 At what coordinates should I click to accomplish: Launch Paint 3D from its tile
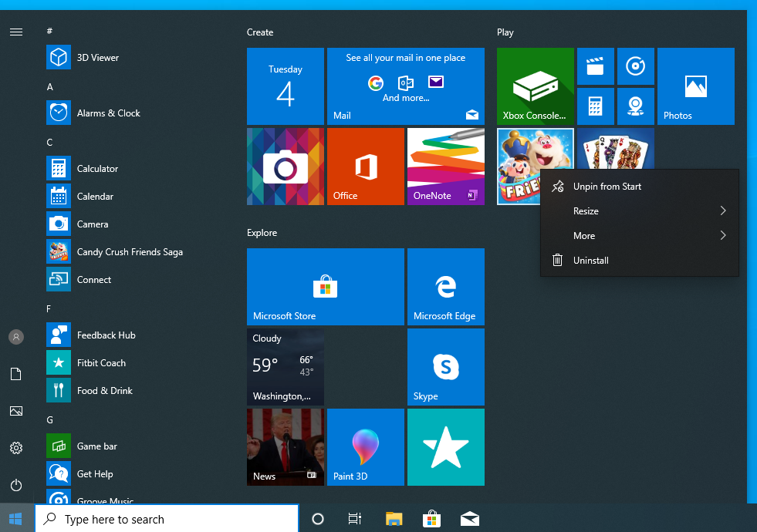point(365,447)
